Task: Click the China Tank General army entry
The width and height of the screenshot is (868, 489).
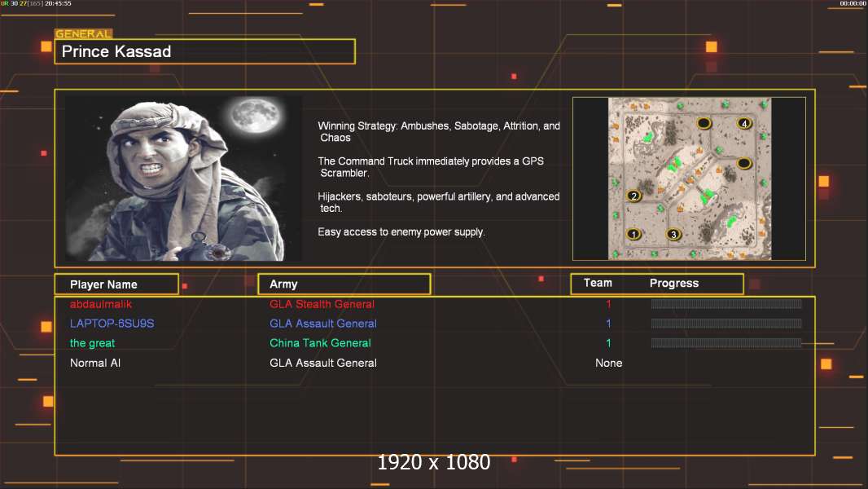Action: pos(320,343)
